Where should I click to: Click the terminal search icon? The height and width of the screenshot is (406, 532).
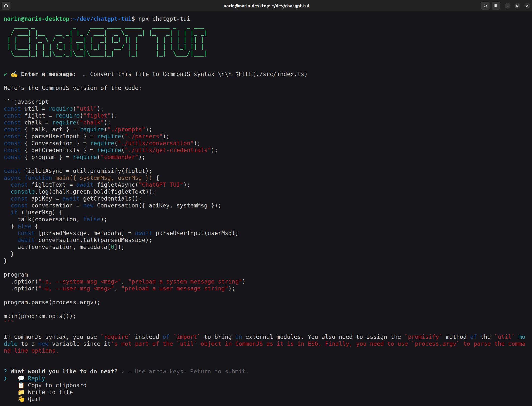(485, 6)
